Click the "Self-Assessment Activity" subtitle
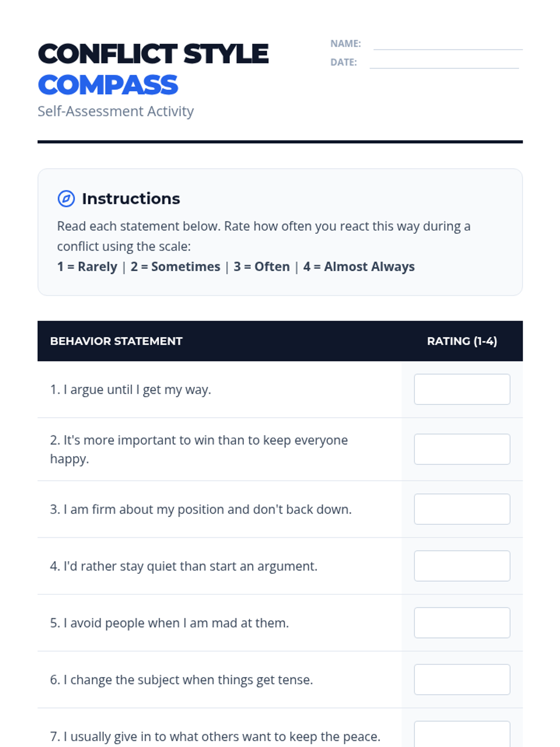 coord(116,111)
